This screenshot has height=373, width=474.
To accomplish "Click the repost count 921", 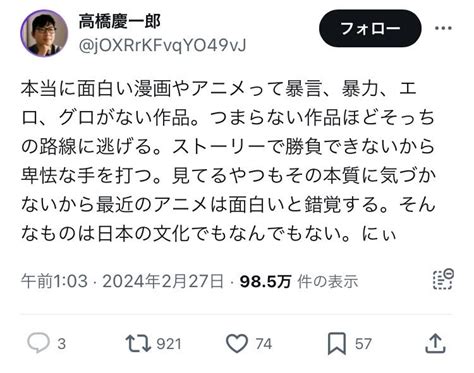I will [x=169, y=344].
